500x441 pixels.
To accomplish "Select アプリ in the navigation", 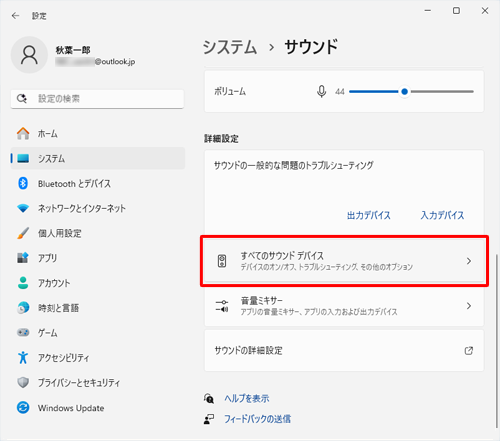I will (98, 258).
